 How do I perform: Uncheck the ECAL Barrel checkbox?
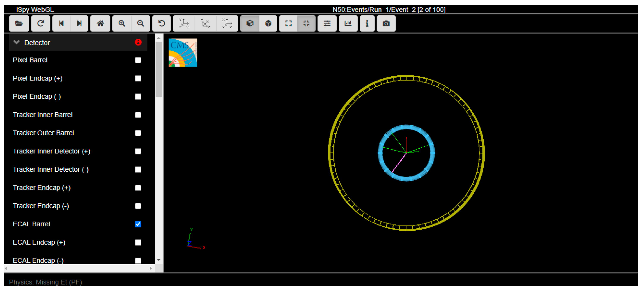(138, 224)
